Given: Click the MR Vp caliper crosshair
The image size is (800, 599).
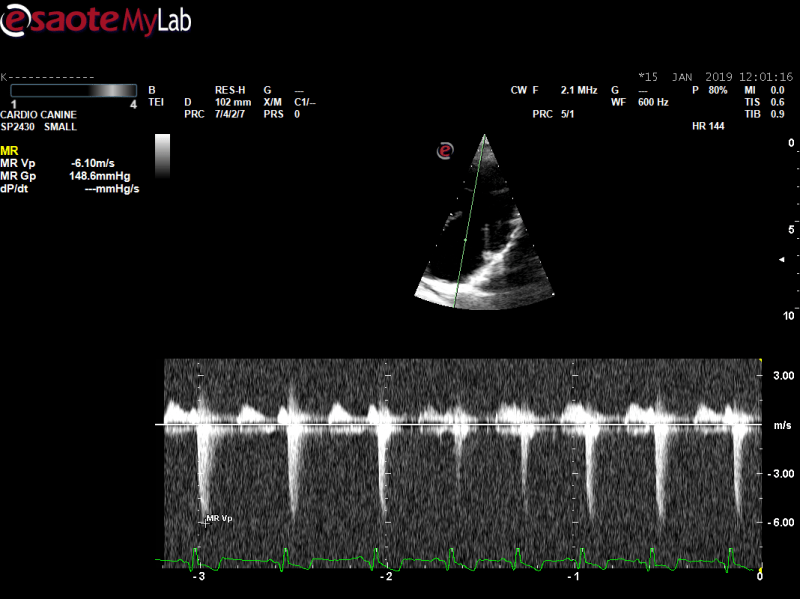Looking at the screenshot, I should tap(204, 519).
